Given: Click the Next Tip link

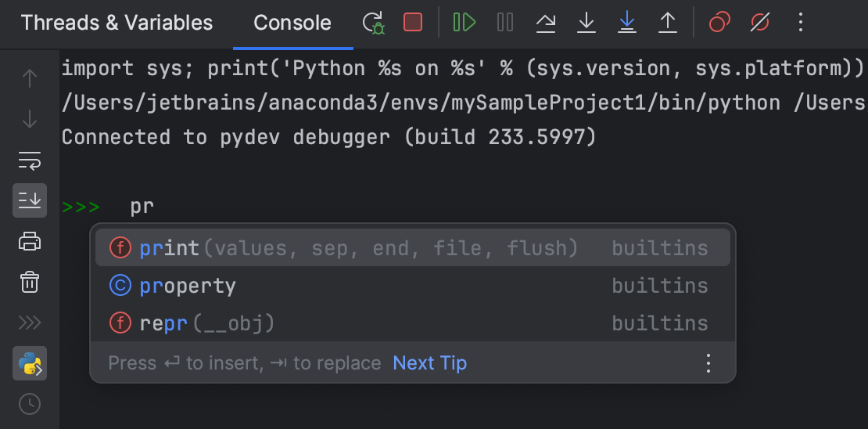Looking at the screenshot, I should (430, 363).
